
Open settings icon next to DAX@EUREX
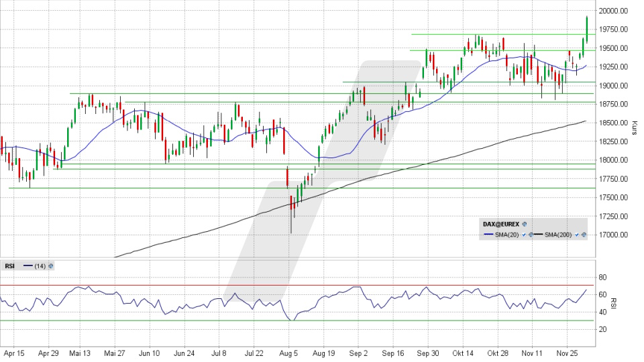(525, 224)
